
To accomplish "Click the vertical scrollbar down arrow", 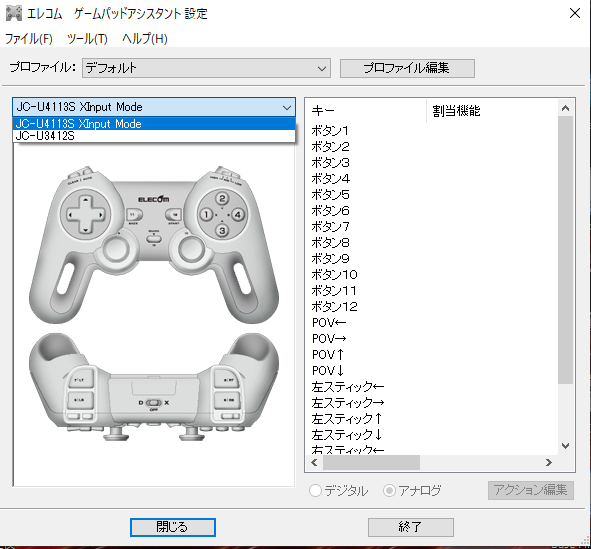I will click(565, 446).
